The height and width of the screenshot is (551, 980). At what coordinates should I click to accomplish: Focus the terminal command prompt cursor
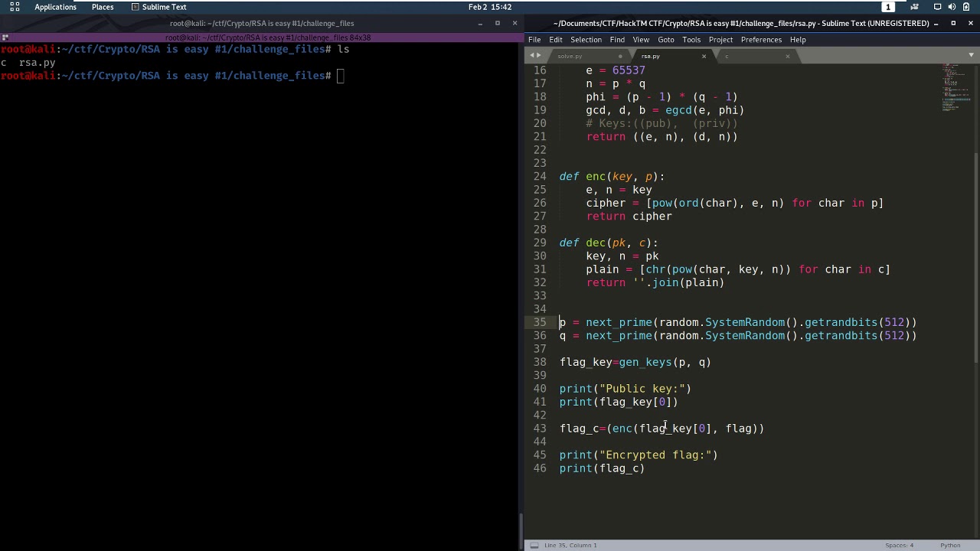pos(341,76)
